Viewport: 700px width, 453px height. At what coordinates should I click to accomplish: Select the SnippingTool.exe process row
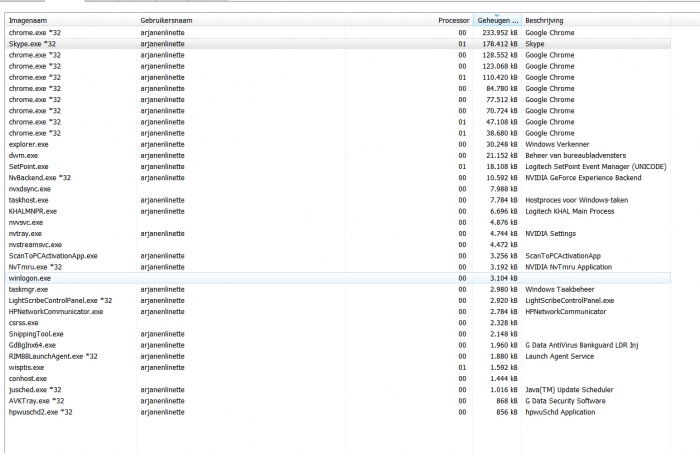click(x=338, y=334)
